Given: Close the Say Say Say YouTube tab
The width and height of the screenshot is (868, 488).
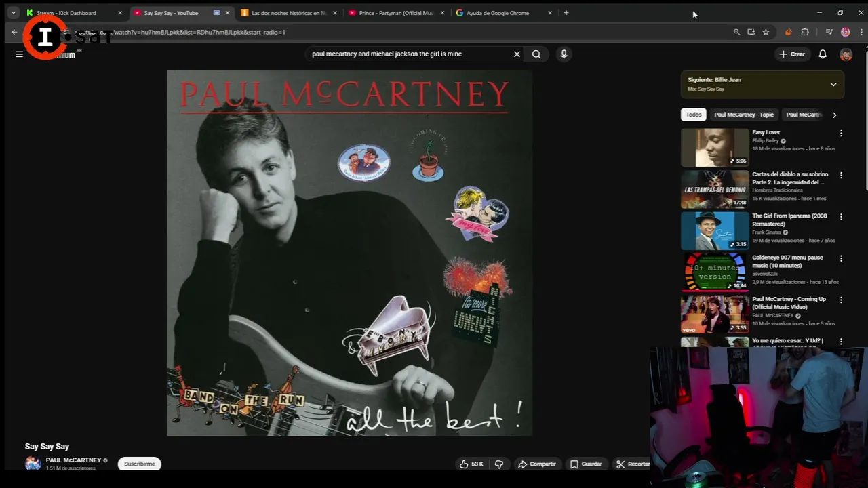Looking at the screenshot, I should (x=227, y=13).
